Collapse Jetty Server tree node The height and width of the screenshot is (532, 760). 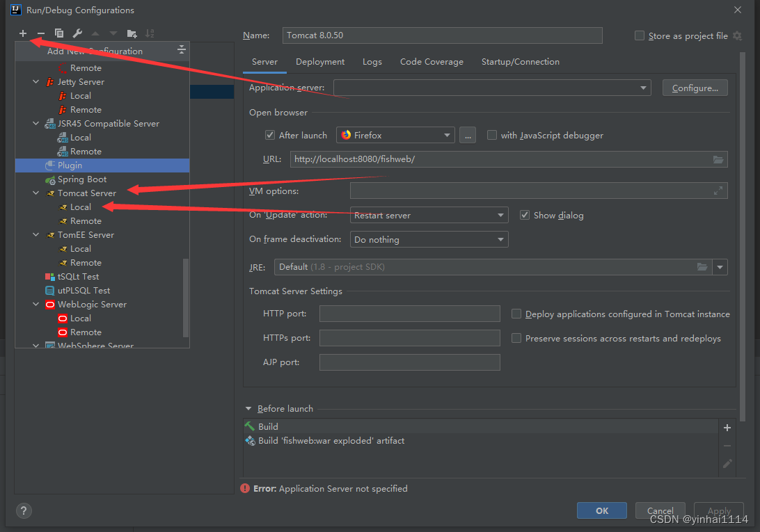pyautogui.click(x=36, y=82)
